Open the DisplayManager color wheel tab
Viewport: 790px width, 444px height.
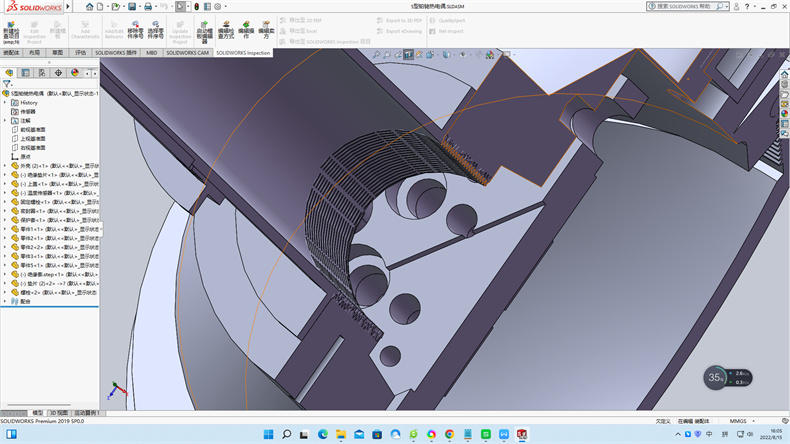click(x=75, y=73)
